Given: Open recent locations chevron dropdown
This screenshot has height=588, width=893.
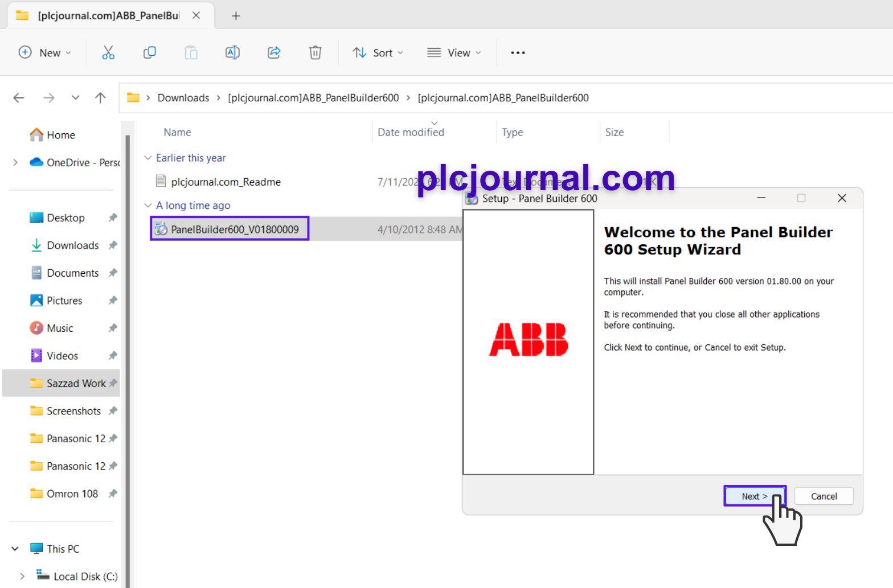Looking at the screenshot, I should pos(75,98).
